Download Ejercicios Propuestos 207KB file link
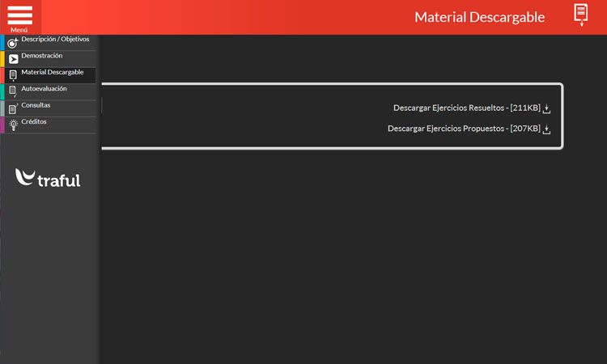The image size is (607, 364). point(463,129)
